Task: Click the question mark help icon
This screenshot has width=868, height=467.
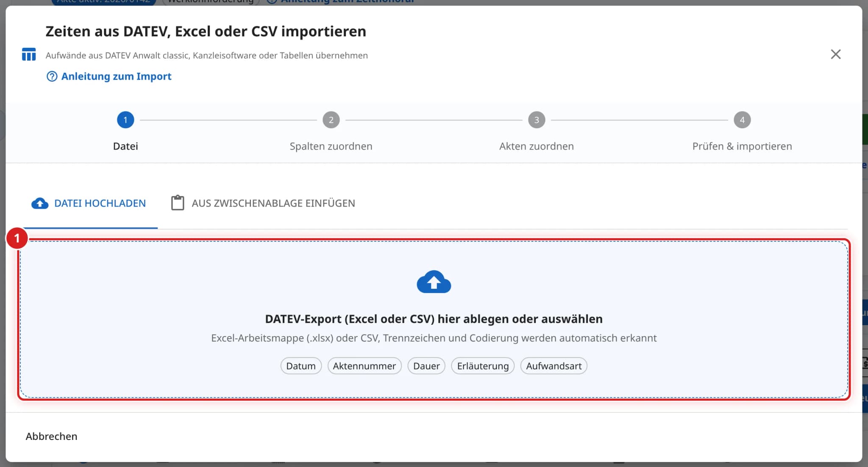Action: (52, 76)
